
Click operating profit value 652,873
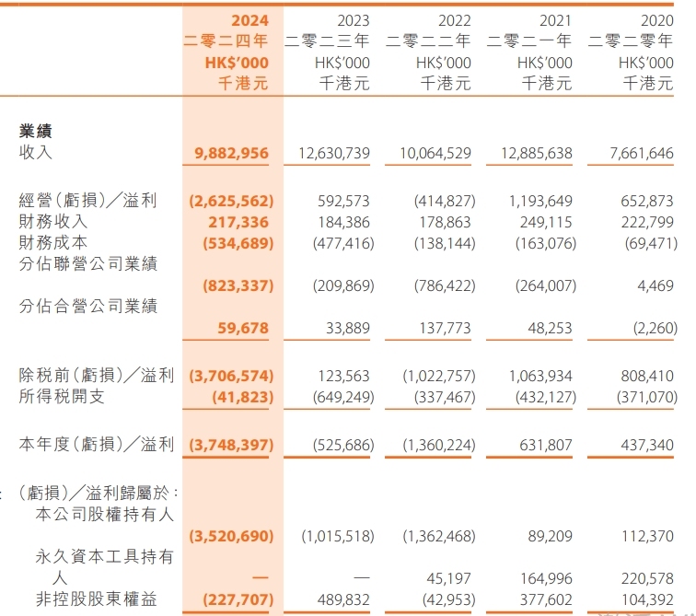(x=647, y=201)
